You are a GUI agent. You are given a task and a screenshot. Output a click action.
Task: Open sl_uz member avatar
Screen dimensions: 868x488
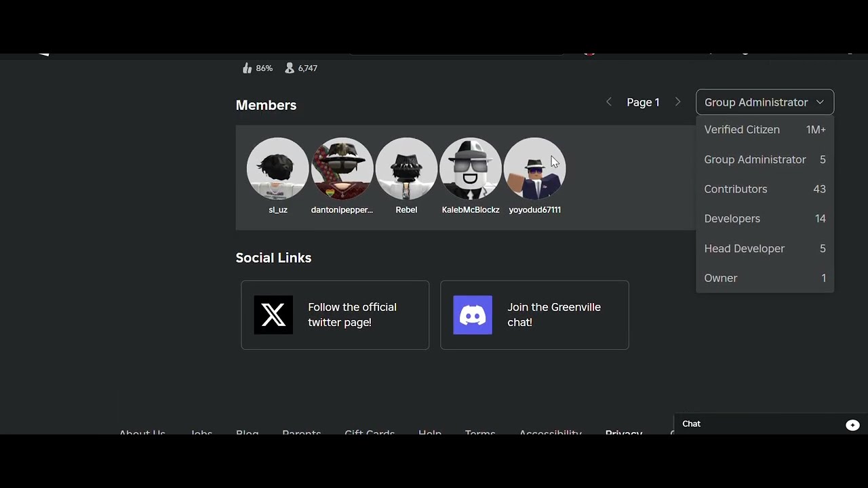(278, 168)
